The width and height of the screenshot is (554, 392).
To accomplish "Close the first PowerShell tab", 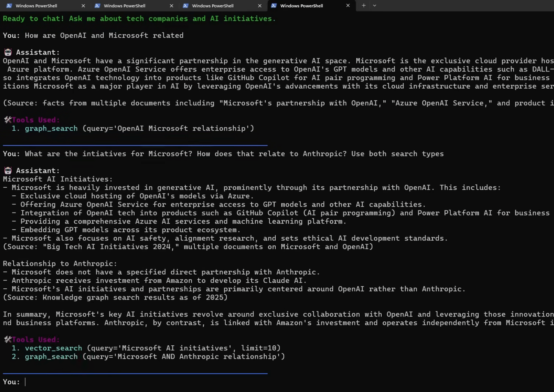I will (x=83, y=6).
